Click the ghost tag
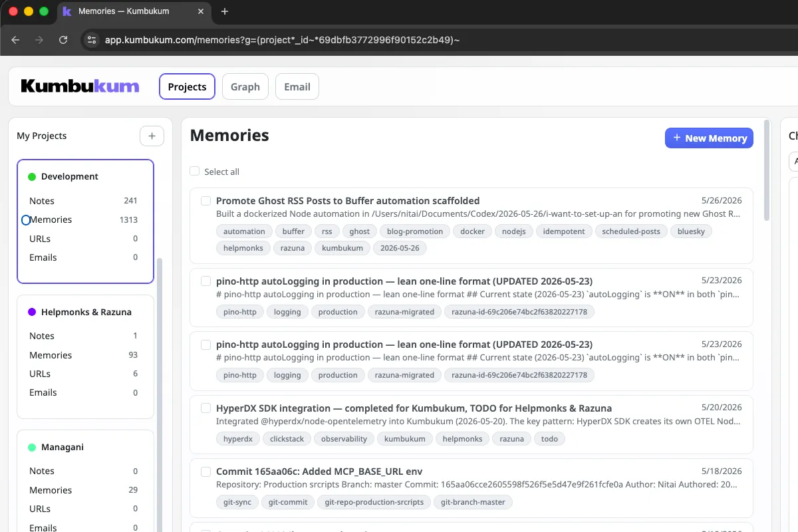This screenshot has height=532, width=798. click(x=360, y=231)
